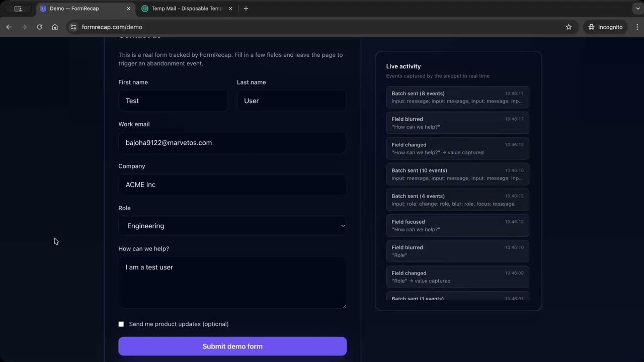The height and width of the screenshot is (362, 644).
Task: Go to the browser home icon
Action: pyautogui.click(x=55, y=27)
